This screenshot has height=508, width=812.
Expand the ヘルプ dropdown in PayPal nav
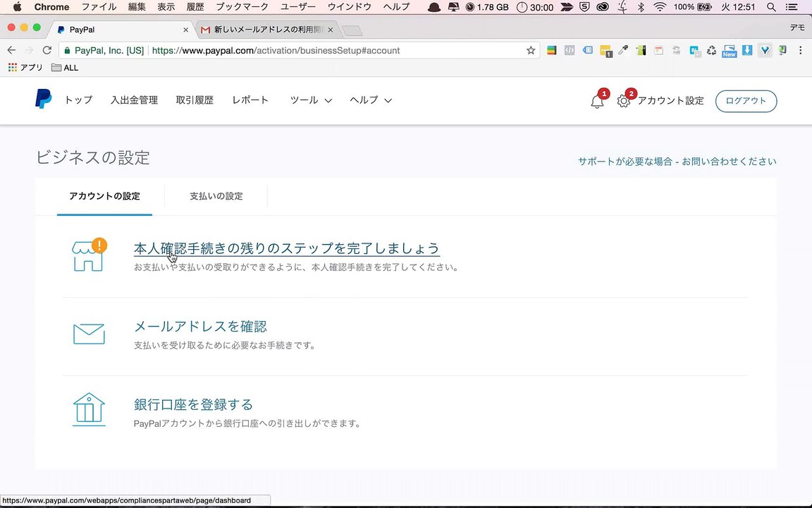[371, 100]
